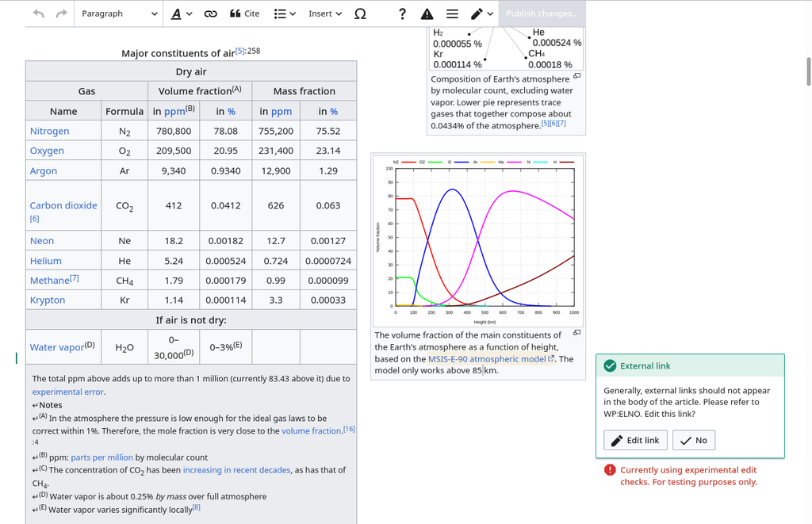Select the pie chart caption text
The image size is (812, 524).
coord(501,102)
